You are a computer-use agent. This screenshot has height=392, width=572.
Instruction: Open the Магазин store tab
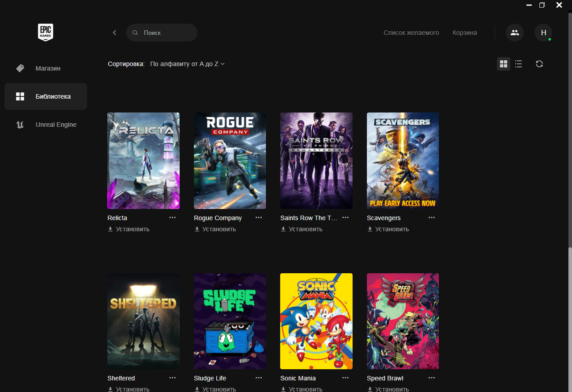[46, 68]
